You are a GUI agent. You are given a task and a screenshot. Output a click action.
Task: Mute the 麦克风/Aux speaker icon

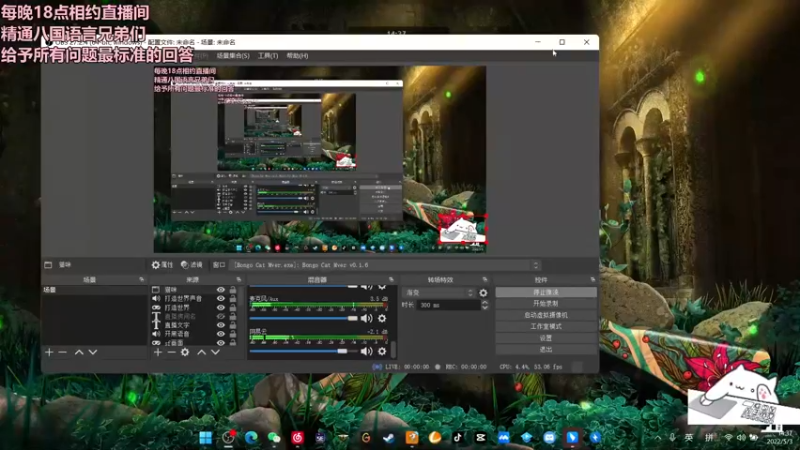(366, 318)
